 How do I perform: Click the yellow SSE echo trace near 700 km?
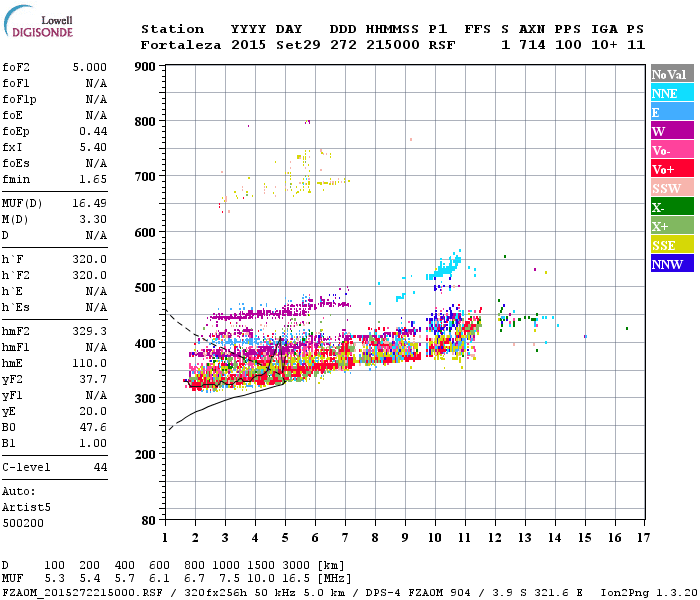(333, 182)
